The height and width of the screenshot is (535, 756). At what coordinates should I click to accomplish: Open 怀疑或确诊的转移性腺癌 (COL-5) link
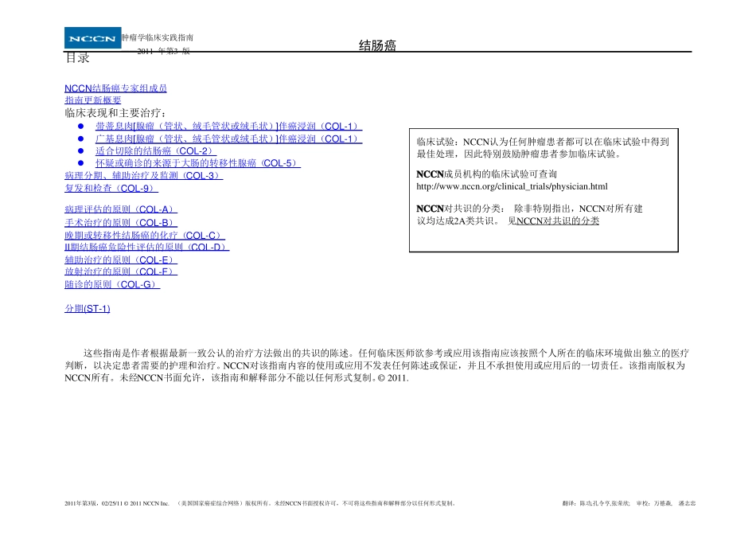197,163
